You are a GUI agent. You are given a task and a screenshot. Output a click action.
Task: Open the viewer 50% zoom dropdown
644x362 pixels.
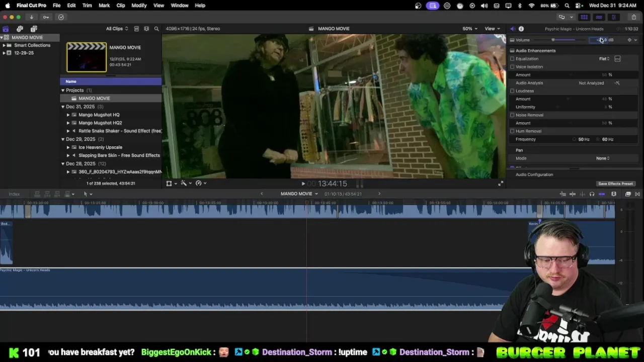click(x=470, y=29)
